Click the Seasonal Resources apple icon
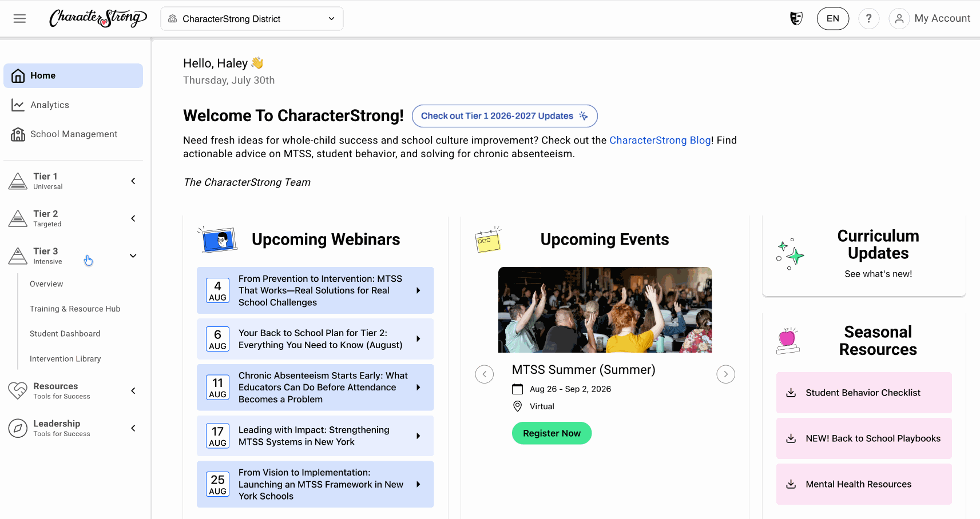Screen dimensions: 980x519 click(x=788, y=341)
